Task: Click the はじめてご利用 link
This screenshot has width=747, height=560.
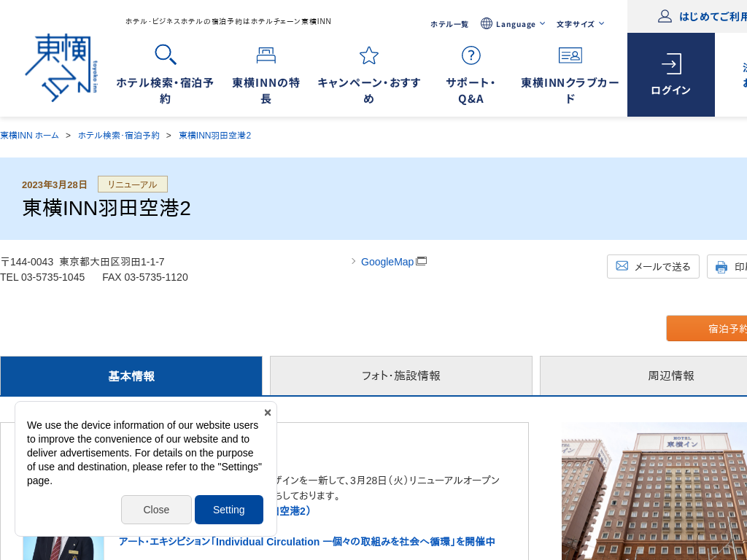Action: tap(713, 17)
